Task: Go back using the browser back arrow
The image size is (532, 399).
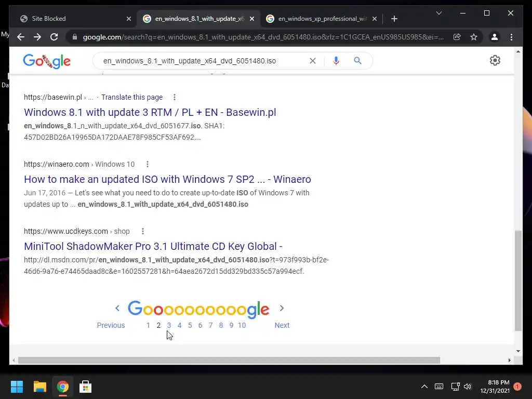Action: [x=21, y=37]
